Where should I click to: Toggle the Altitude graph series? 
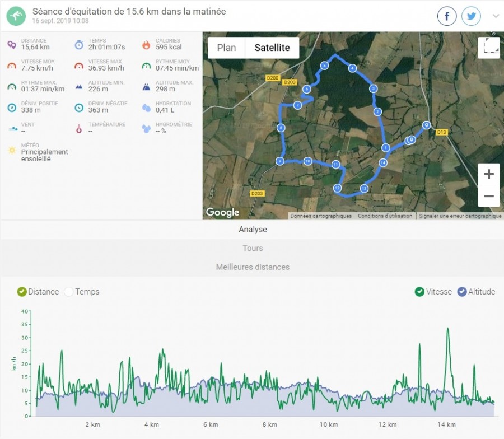point(462,292)
